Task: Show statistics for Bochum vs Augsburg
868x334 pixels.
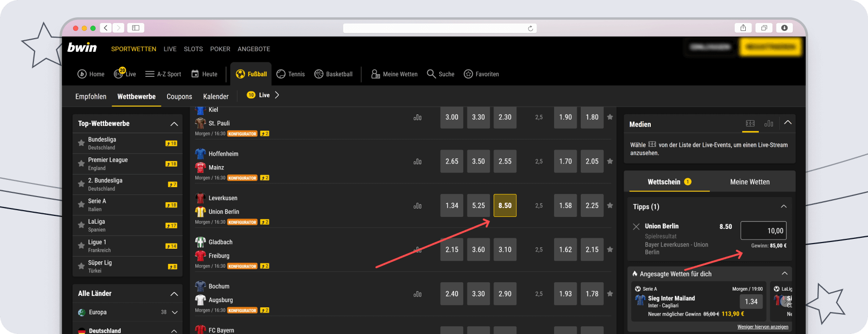Action: click(x=417, y=294)
